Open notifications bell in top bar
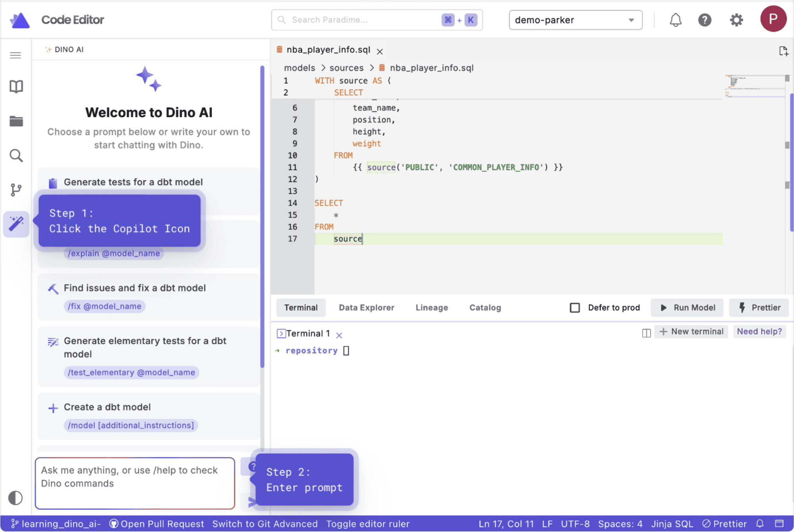794x532 pixels. pyautogui.click(x=675, y=20)
